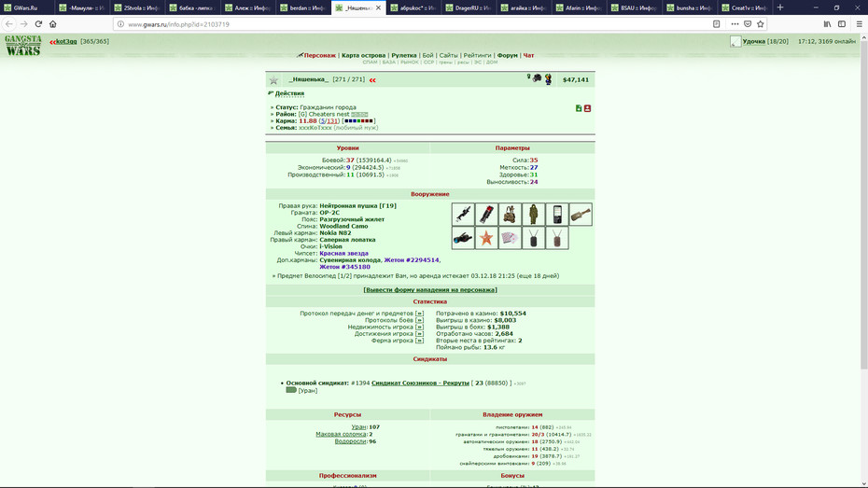Click the Red Star chipset icon

(x=486, y=238)
